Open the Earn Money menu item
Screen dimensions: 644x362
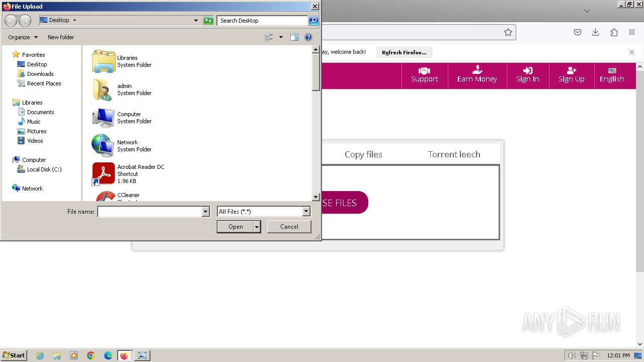pos(477,75)
